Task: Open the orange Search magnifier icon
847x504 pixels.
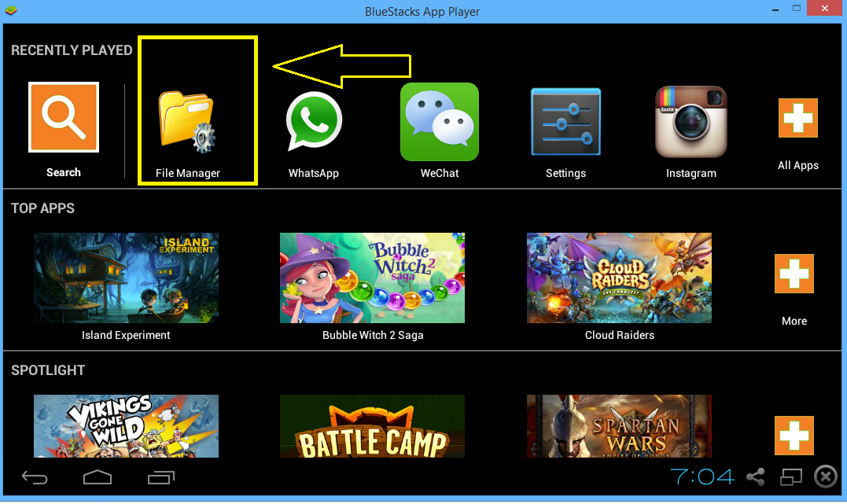Action: (64, 117)
